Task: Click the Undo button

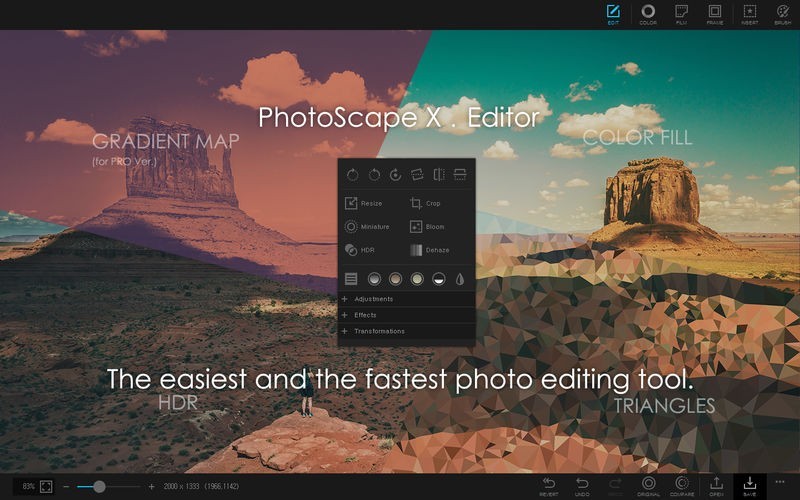Action: coord(582,487)
